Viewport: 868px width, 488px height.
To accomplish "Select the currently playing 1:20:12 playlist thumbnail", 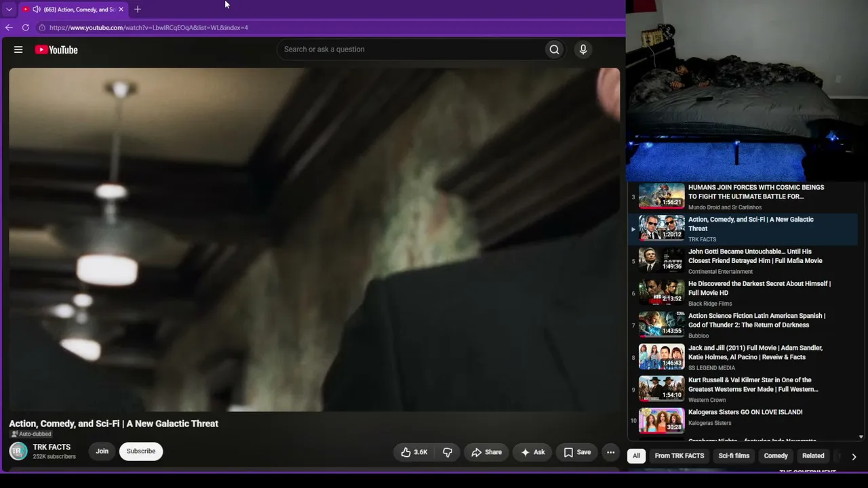I will click(662, 228).
